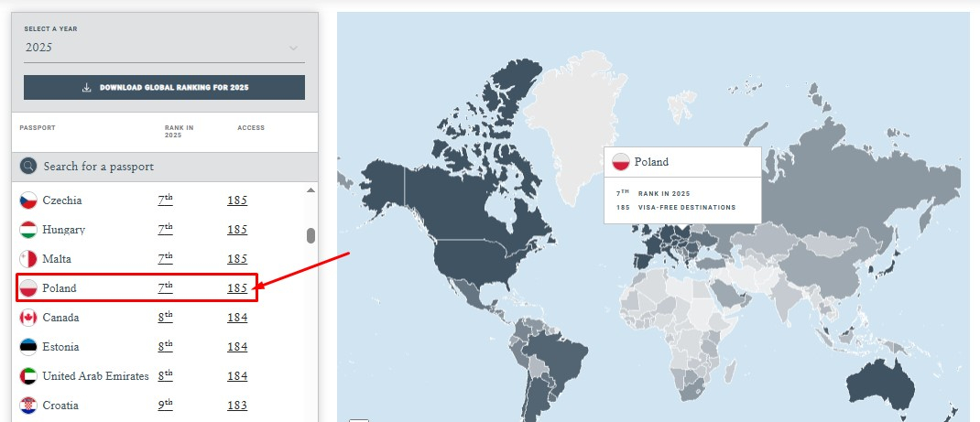Click the search magnifier icon
980x422 pixels.
point(28,166)
